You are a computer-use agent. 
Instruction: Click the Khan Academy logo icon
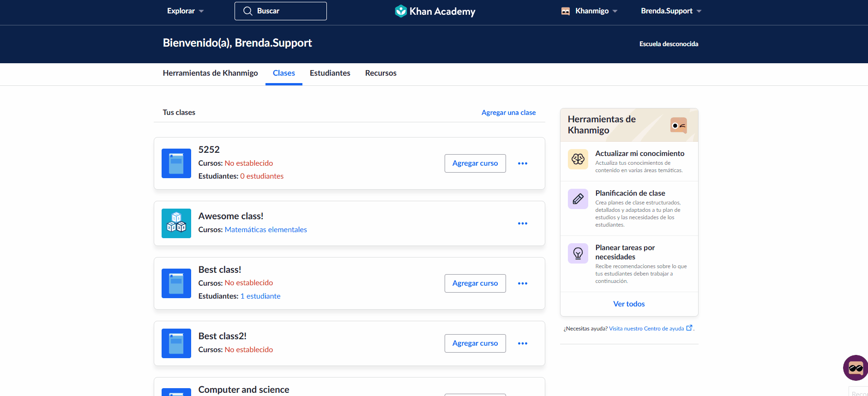[401, 11]
